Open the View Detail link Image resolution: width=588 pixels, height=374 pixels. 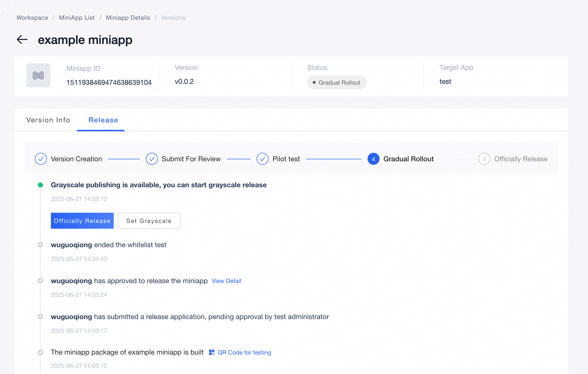tap(226, 281)
